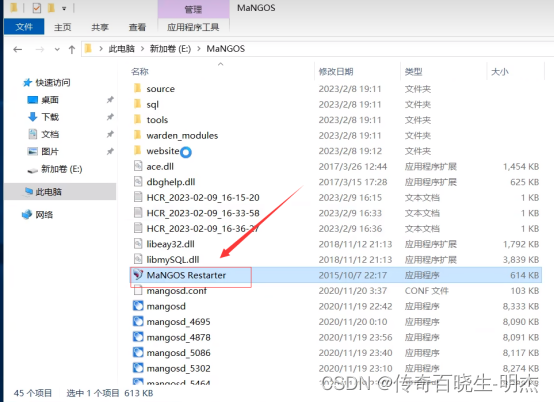Expand the chevron before 此电脑 in address bar
This screenshot has width=554, height=402.
point(101,49)
